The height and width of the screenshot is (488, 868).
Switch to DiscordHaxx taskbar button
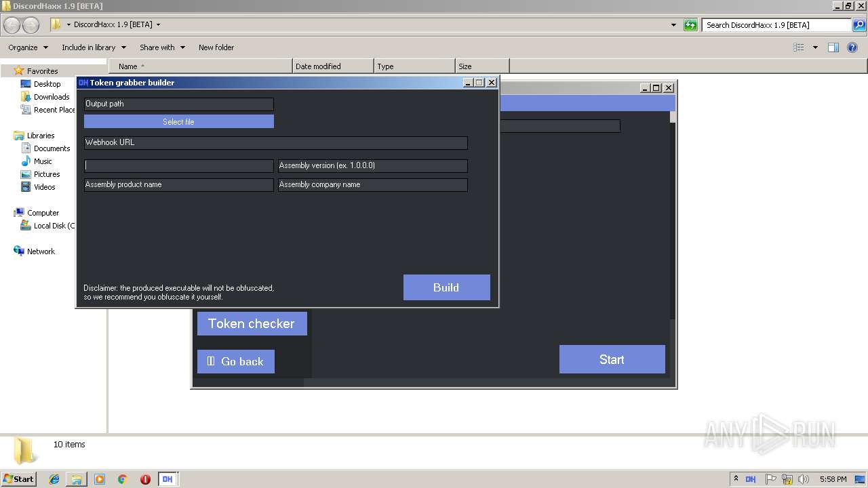pyautogui.click(x=167, y=479)
